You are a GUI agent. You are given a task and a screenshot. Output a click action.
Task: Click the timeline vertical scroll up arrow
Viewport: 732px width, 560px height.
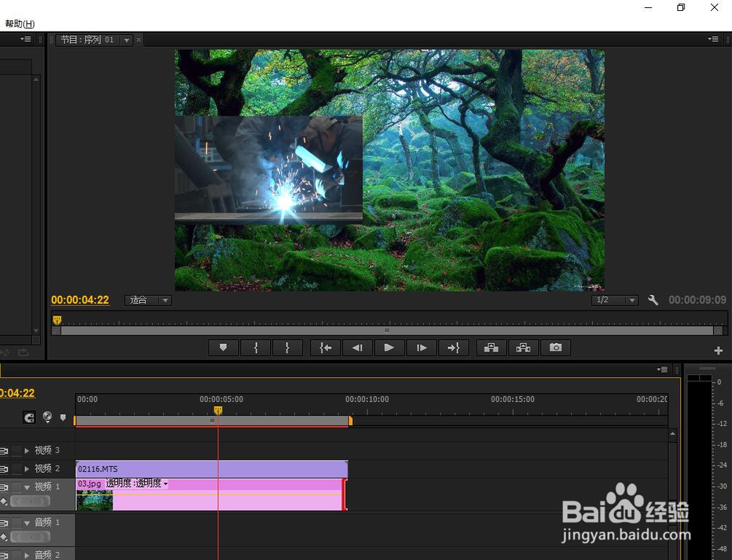click(673, 434)
